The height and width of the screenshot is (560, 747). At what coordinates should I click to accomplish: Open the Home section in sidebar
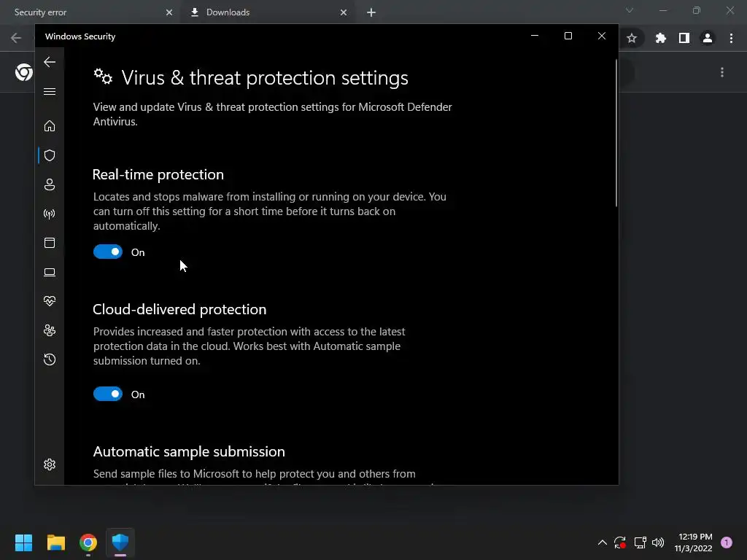click(50, 125)
